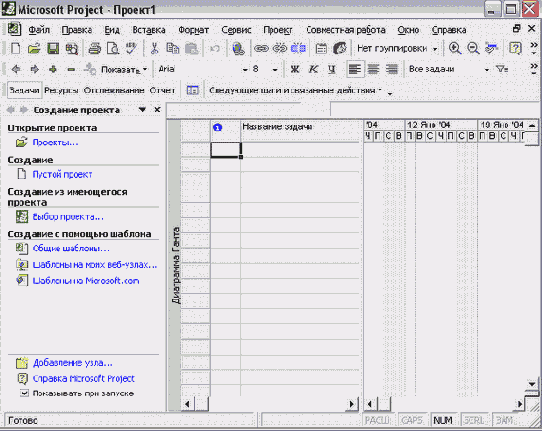Unlink tasks broken chain icon
This screenshot has height=431, width=542.
click(x=280, y=48)
